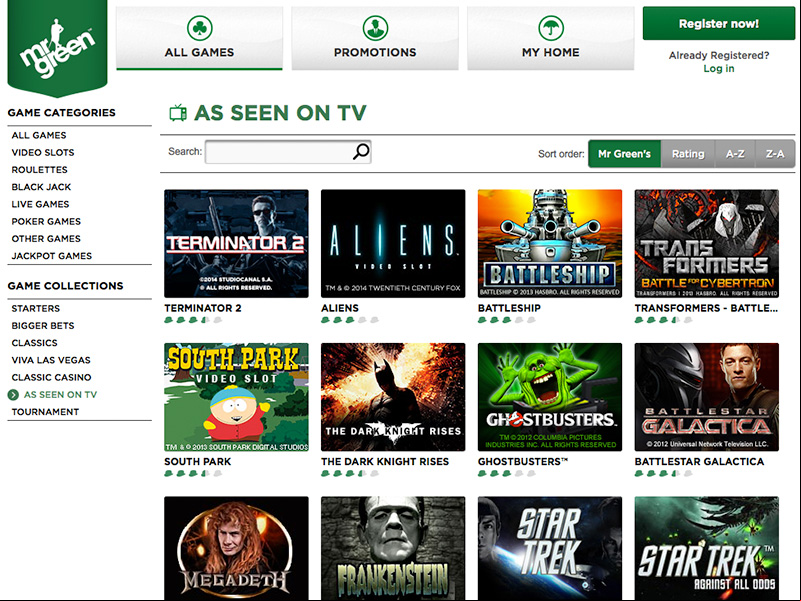Click the clover icon above All Games
Image resolution: width=801 pixels, height=601 pixels.
[199, 28]
